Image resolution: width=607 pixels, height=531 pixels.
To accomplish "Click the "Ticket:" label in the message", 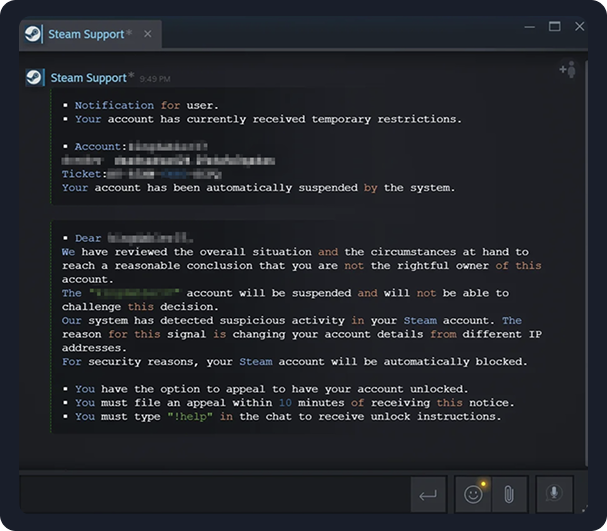I will tap(82, 174).
